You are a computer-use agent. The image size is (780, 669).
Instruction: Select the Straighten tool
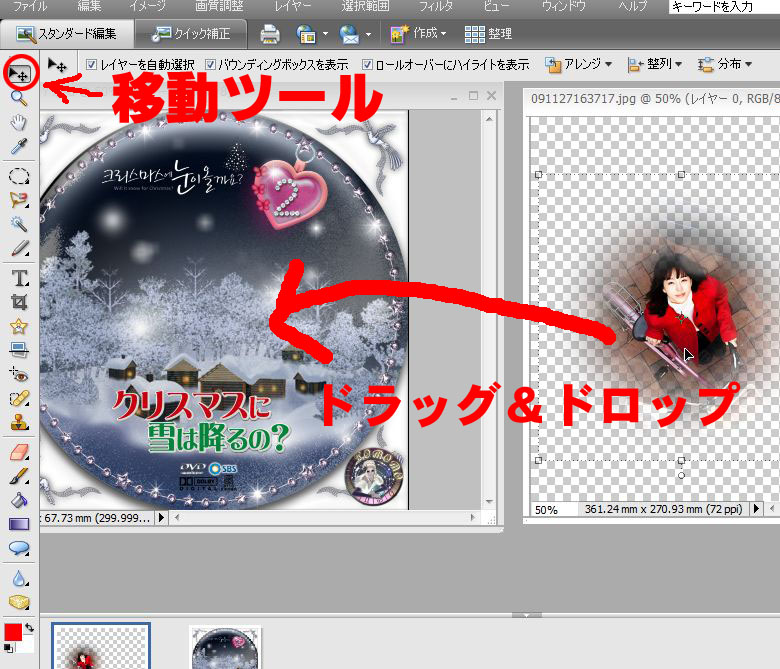click(x=19, y=350)
